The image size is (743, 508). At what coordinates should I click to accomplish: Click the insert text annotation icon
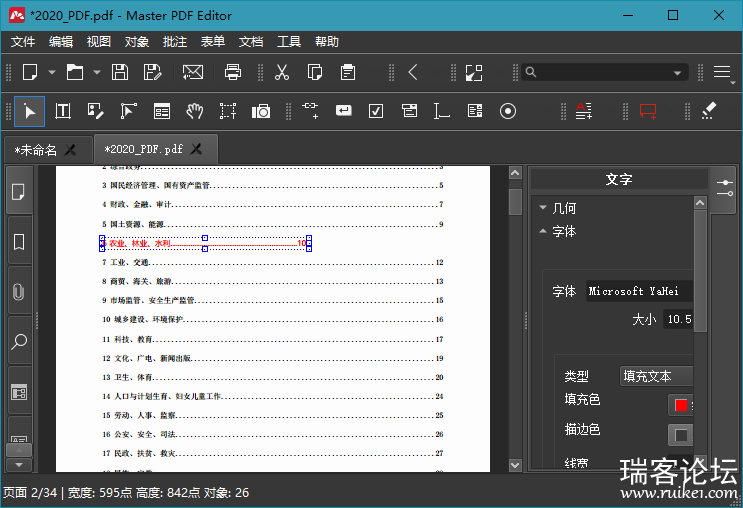[x=584, y=111]
